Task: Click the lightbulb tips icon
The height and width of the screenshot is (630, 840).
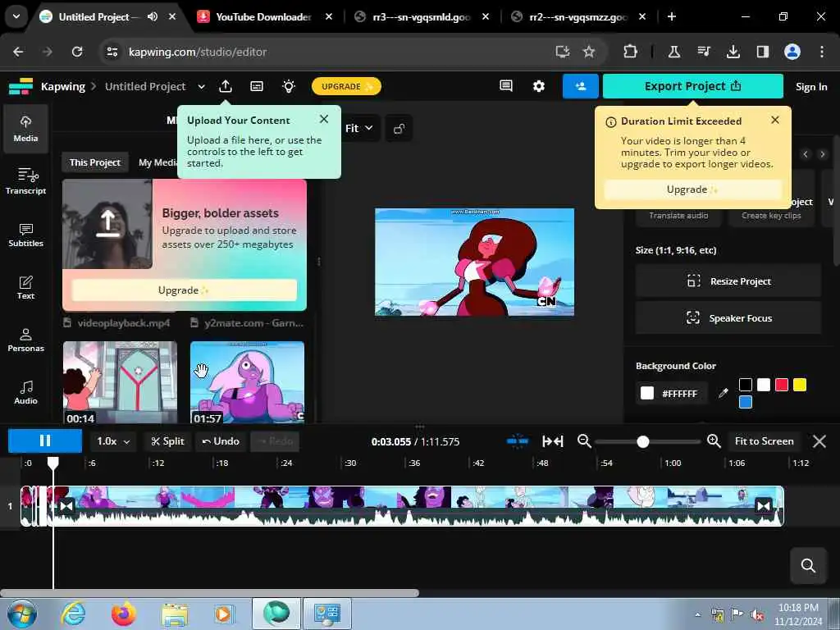Action: pos(289,86)
